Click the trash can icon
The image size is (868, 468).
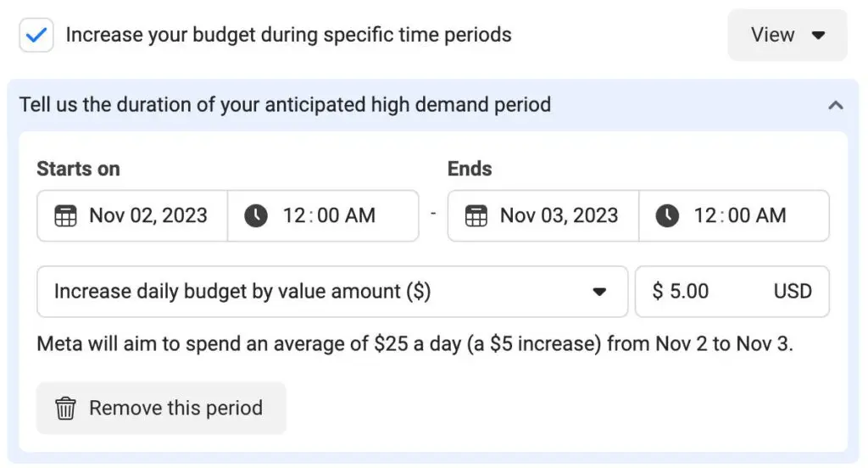[x=65, y=409]
